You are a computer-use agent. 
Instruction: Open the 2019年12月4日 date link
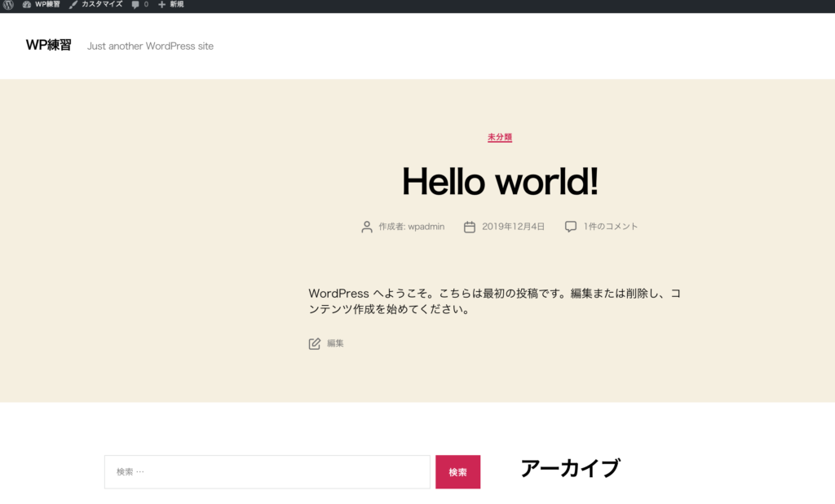coord(514,227)
